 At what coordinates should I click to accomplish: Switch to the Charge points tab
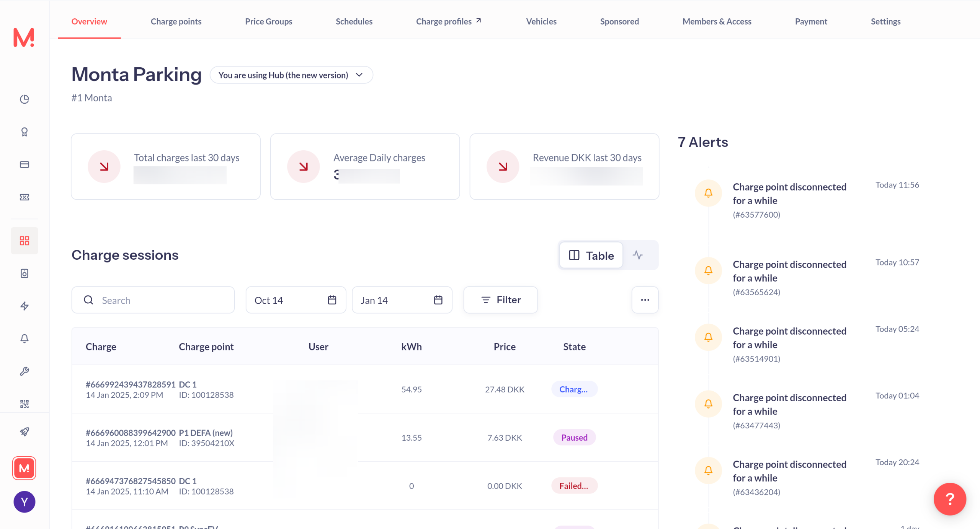(176, 21)
